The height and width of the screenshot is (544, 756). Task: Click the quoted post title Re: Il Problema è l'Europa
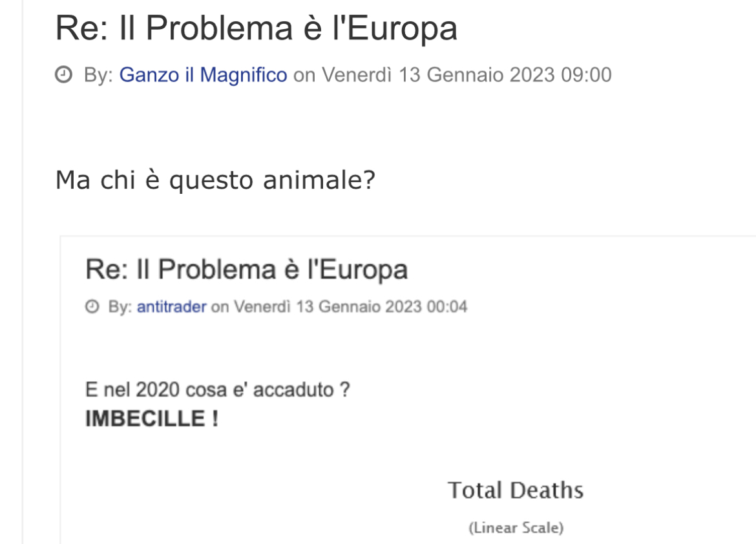(x=246, y=269)
